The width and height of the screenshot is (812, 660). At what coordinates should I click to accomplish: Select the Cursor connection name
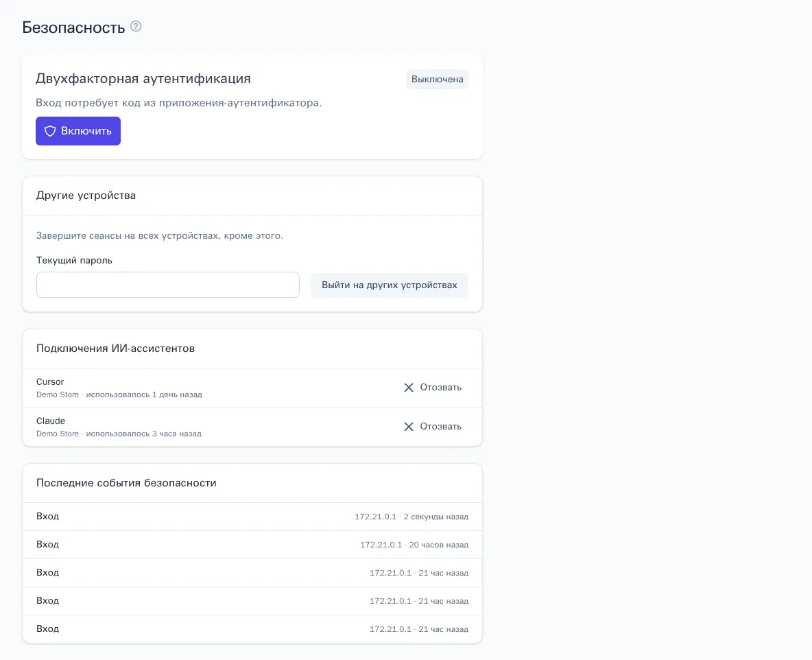50,382
